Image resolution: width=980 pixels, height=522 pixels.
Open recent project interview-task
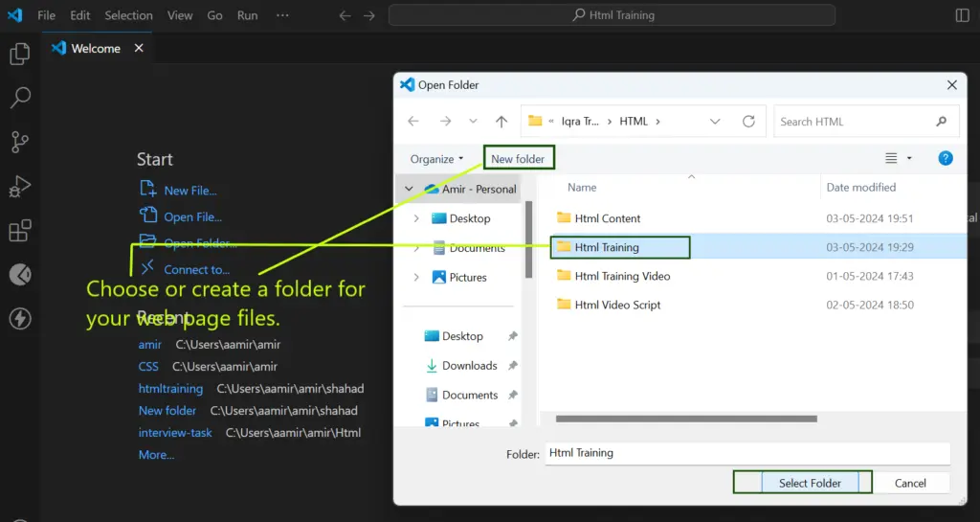point(175,433)
